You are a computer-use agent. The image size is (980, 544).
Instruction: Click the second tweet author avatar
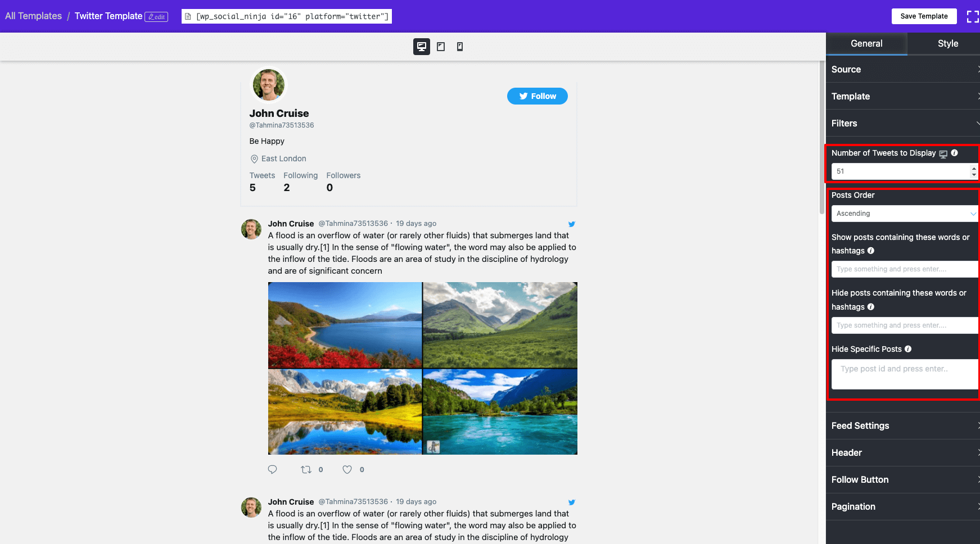(251, 507)
